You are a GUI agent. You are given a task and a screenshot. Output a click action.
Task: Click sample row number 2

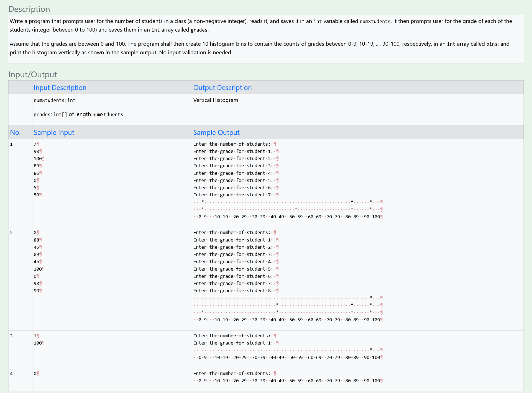pyautogui.click(x=11, y=232)
